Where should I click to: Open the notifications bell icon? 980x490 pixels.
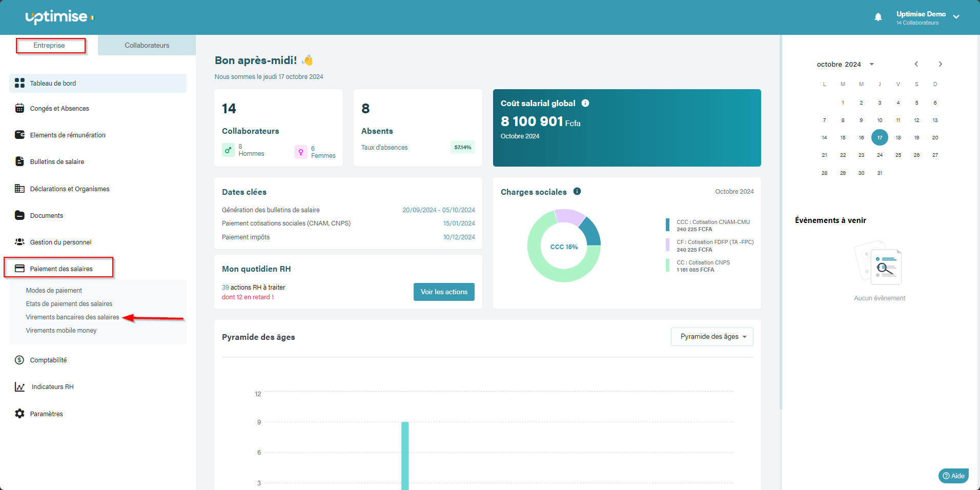pyautogui.click(x=878, y=17)
